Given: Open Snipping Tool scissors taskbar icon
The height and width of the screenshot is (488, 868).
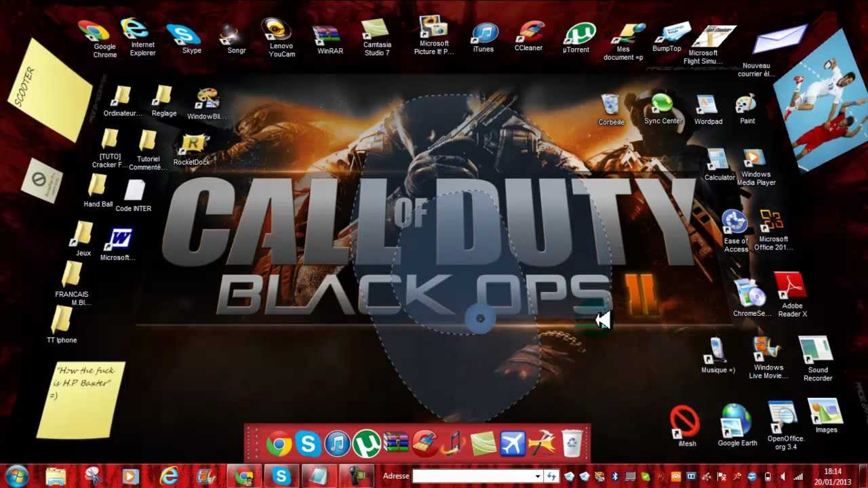Looking at the screenshot, I should (x=93, y=476).
